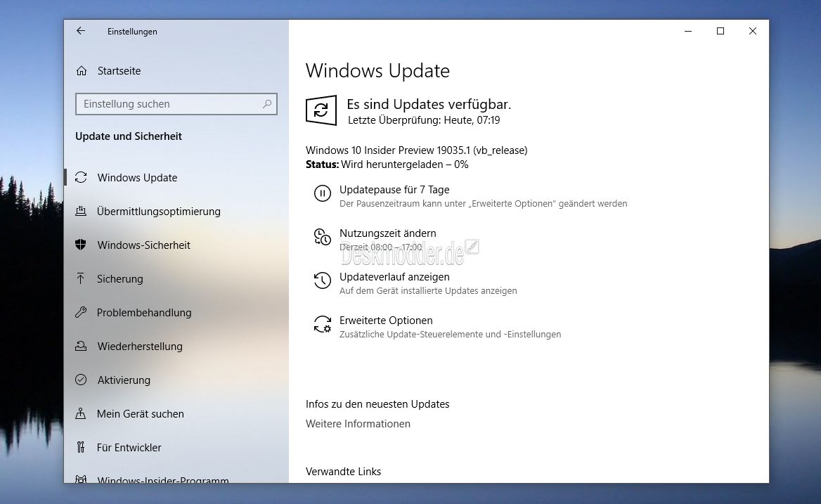Click the Problembehandlung wrench icon
The width and height of the screenshot is (821, 504).
[x=81, y=312]
